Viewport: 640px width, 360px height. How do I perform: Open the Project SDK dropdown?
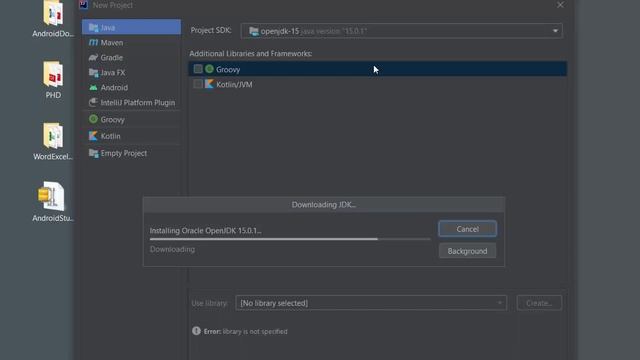pyautogui.click(x=402, y=31)
